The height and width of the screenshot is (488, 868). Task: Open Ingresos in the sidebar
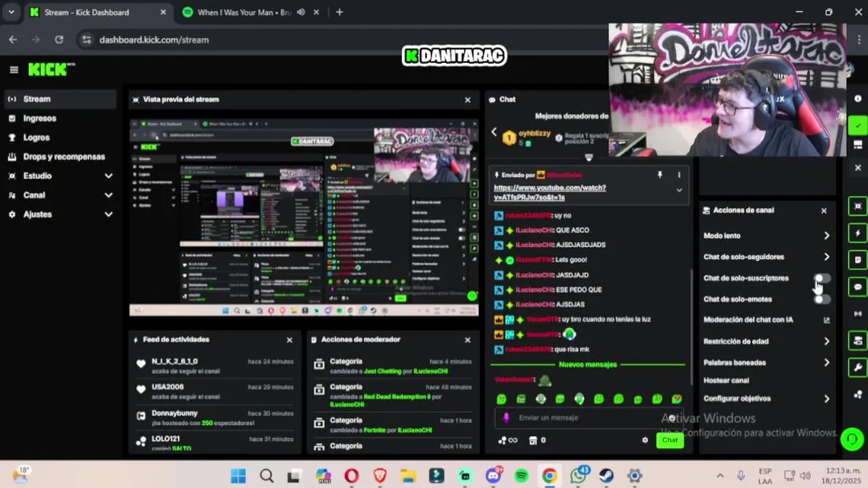click(59, 118)
